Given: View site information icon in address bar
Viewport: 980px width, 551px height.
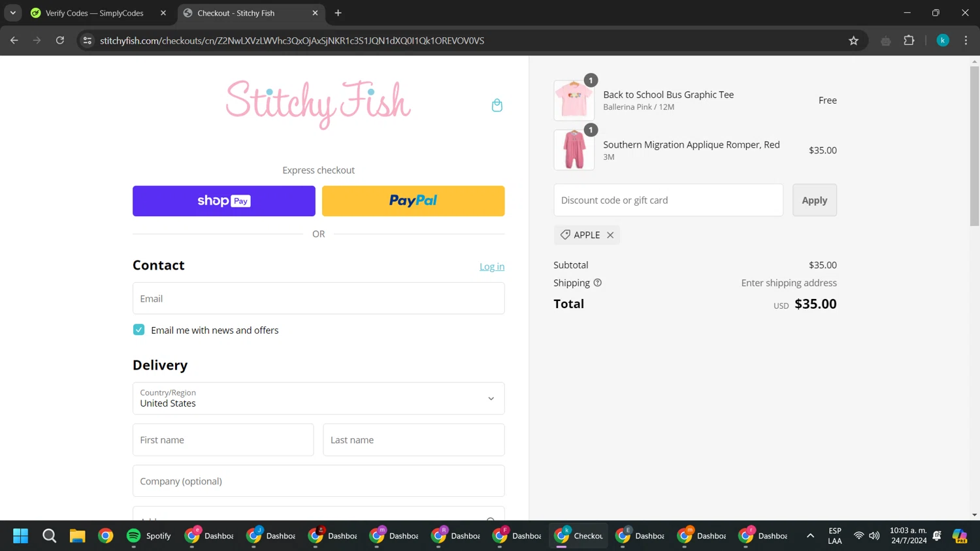Looking at the screenshot, I should [x=88, y=40].
